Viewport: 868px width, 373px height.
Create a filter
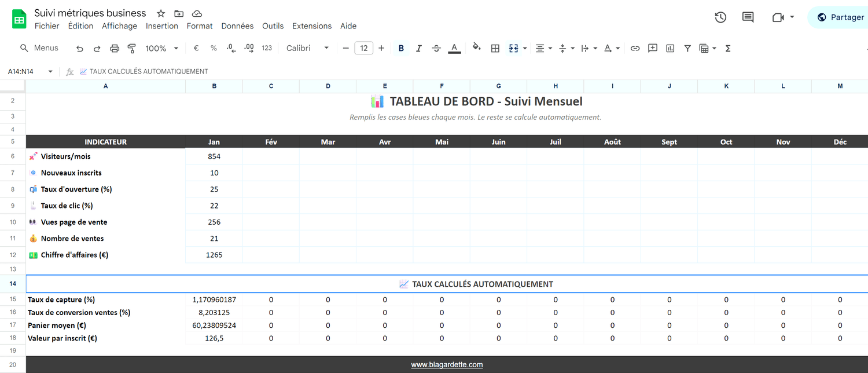(687, 48)
